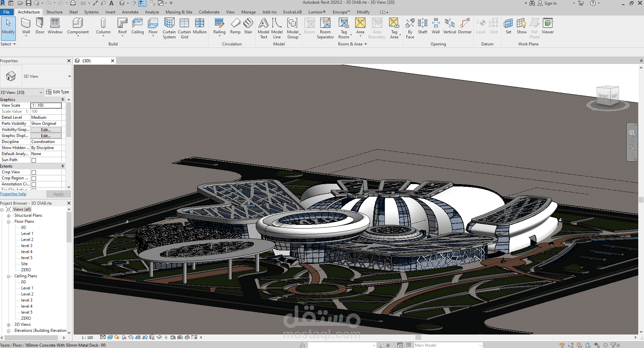
Task: Open the 3D View type selector dropdown
Action: coord(70,76)
